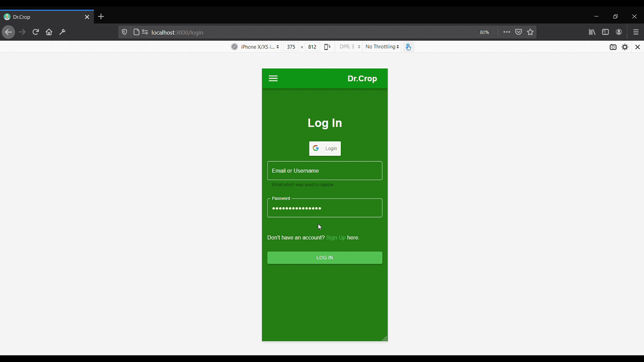Open responsive design mode settings gear
Screen dimensions: 644x362
point(625,47)
